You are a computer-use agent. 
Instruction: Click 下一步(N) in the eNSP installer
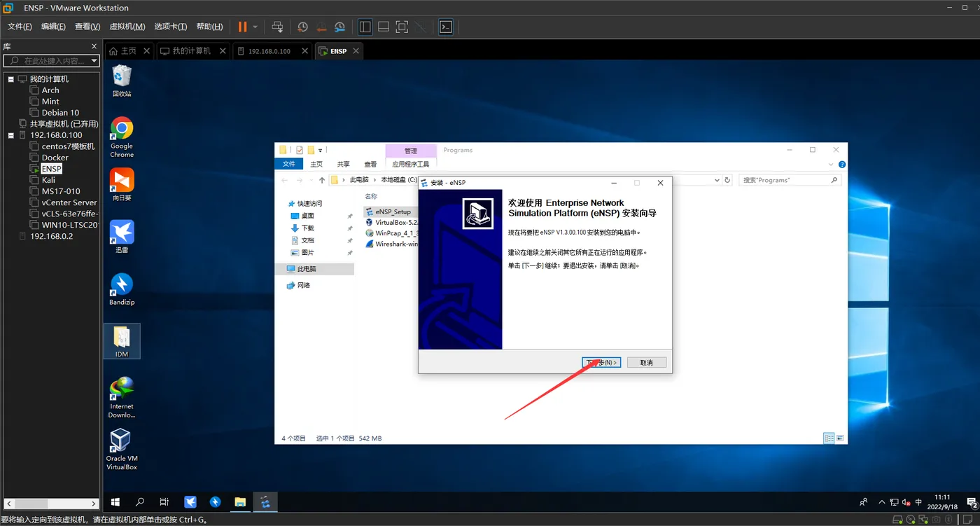tap(601, 362)
